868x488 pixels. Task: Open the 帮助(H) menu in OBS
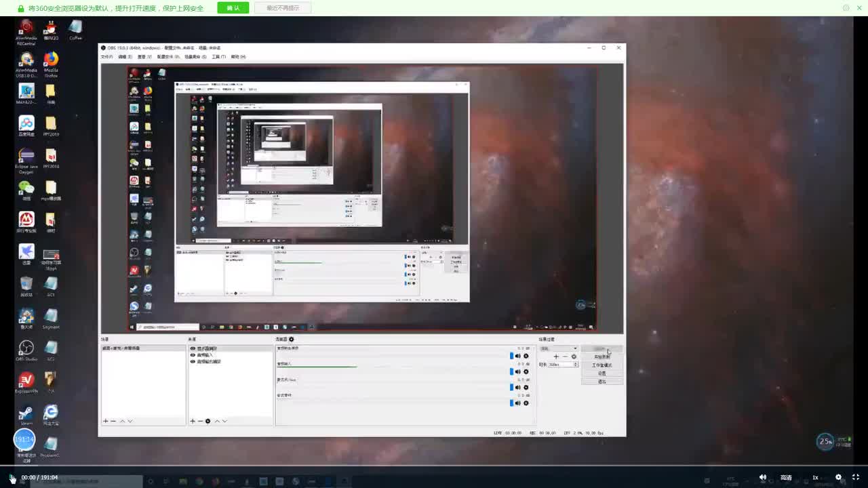[x=239, y=57]
